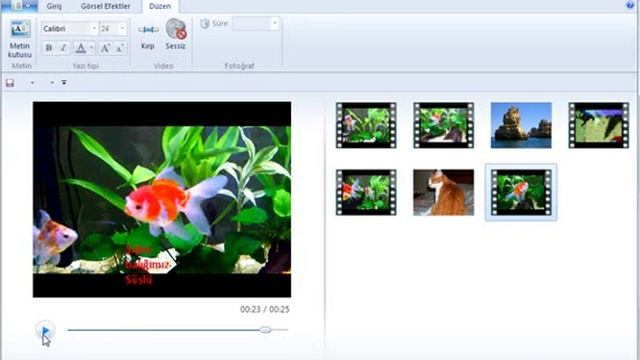This screenshot has width=640, height=360.
Task: Select the sea rocks photo thumbnail
Action: coord(521,125)
